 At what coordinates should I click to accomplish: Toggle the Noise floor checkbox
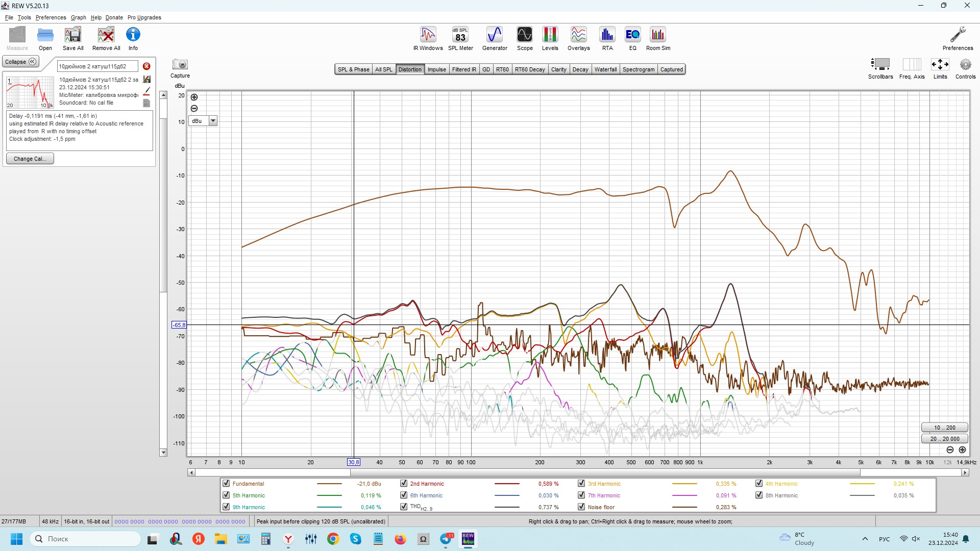(581, 507)
